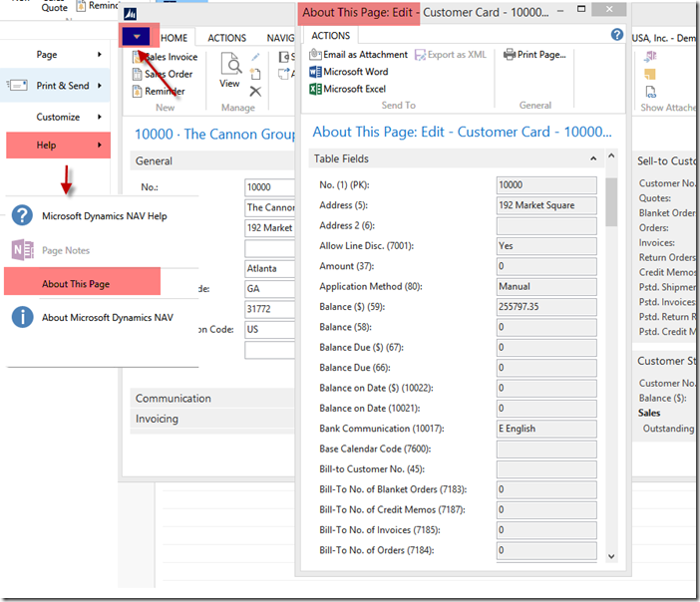Click the OneNote Page Notes icon

(x=22, y=250)
